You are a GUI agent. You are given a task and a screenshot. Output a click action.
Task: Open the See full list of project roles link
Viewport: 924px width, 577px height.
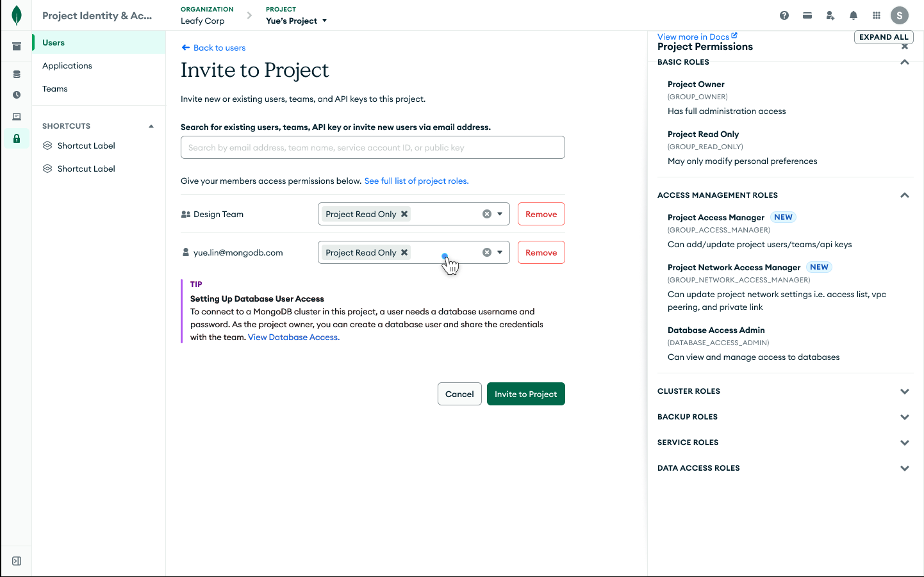pos(417,181)
